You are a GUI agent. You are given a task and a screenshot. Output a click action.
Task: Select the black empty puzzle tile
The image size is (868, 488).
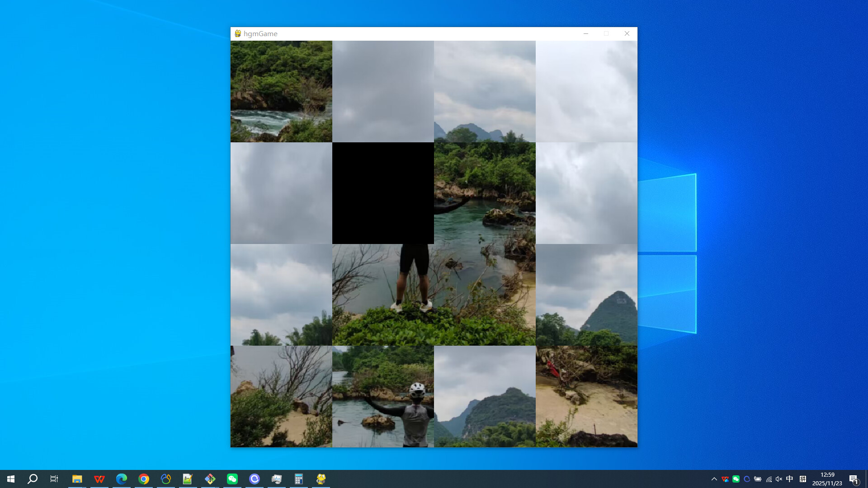point(382,193)
